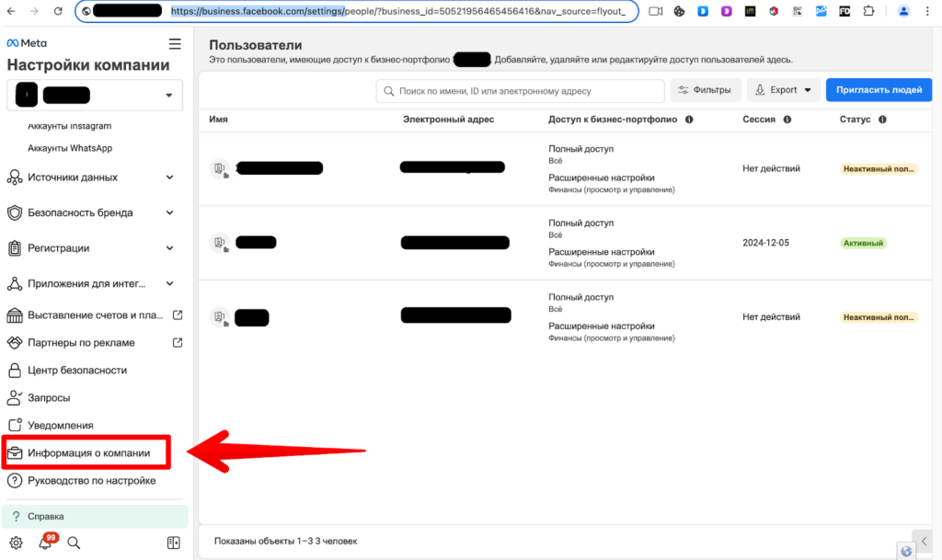
Task: Click the shield icon for Безопасность бренда
Action: [x=14, y=212]
